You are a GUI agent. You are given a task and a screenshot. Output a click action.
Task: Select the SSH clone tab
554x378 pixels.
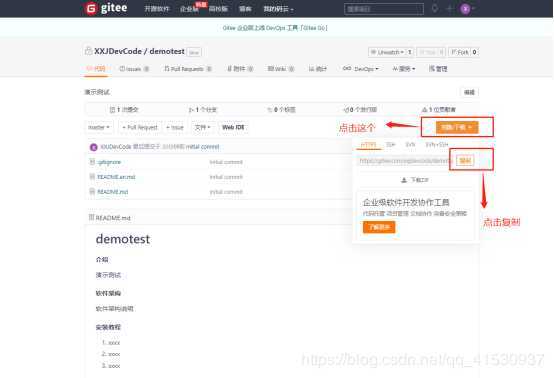[x=390, y=145]
